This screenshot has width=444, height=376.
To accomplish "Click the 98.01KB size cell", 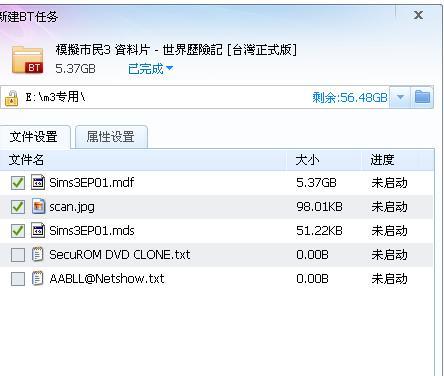I will pos(319,207).
